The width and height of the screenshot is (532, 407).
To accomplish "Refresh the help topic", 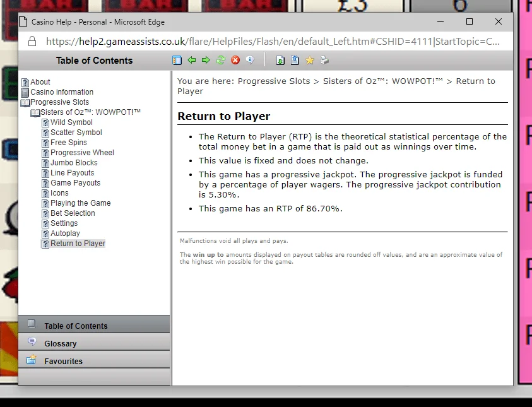I will 221,61.
